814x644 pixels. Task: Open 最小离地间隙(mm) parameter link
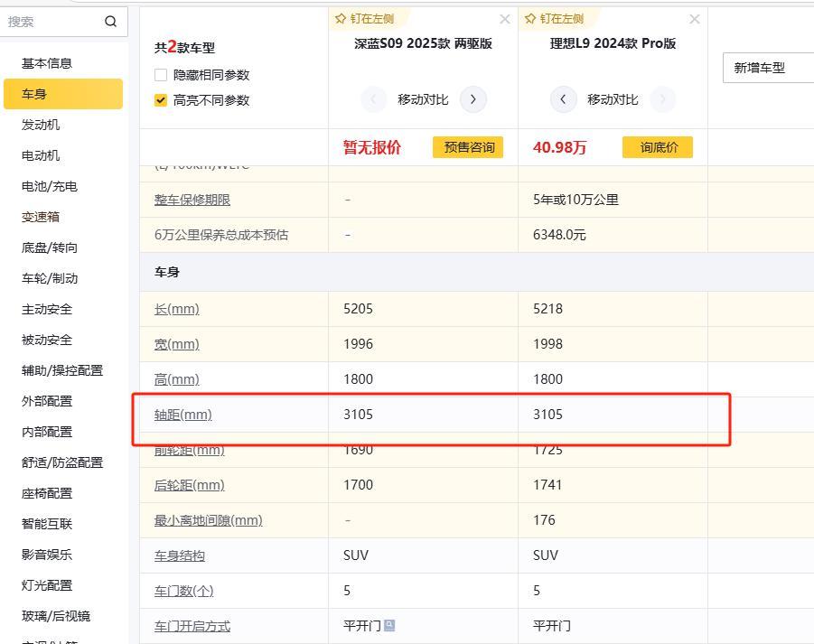(208, 520)
